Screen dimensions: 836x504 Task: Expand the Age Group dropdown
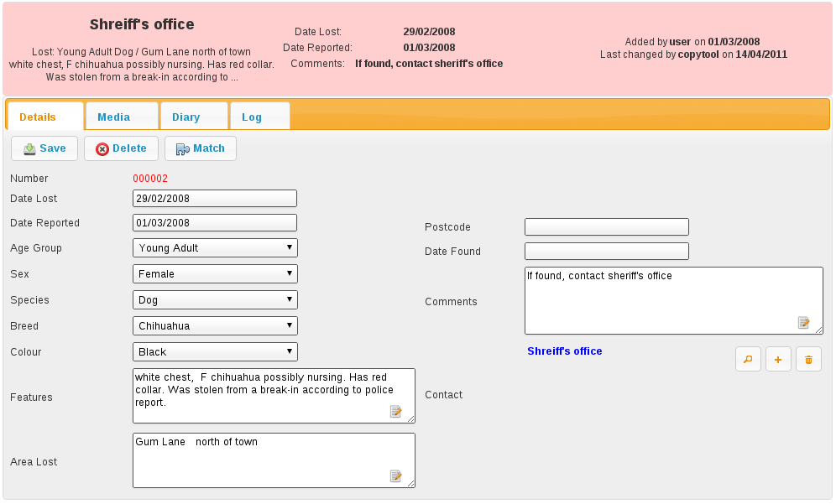[x=215, y=248]
